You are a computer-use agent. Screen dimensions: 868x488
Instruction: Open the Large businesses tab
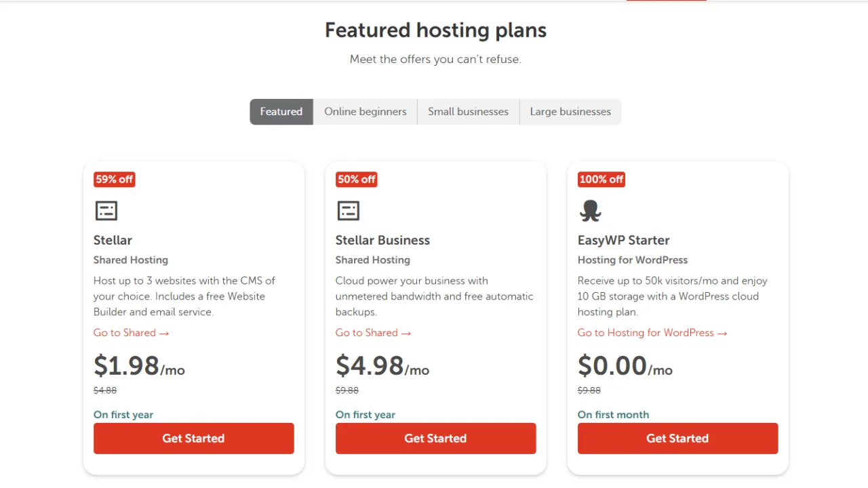[x=570, y=111]
